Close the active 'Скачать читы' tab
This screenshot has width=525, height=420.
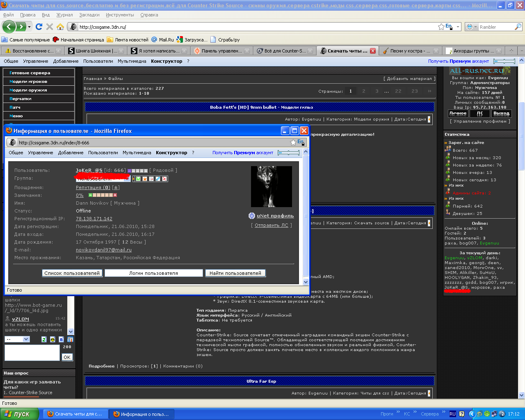coord(372,51)
